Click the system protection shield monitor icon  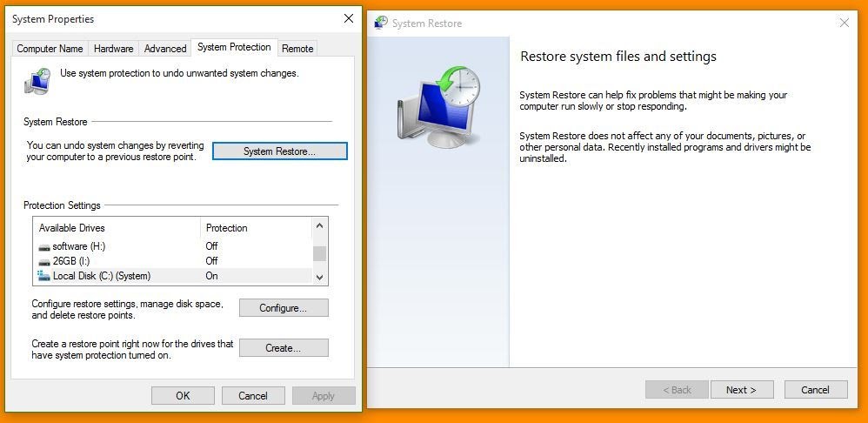(37, 81)
